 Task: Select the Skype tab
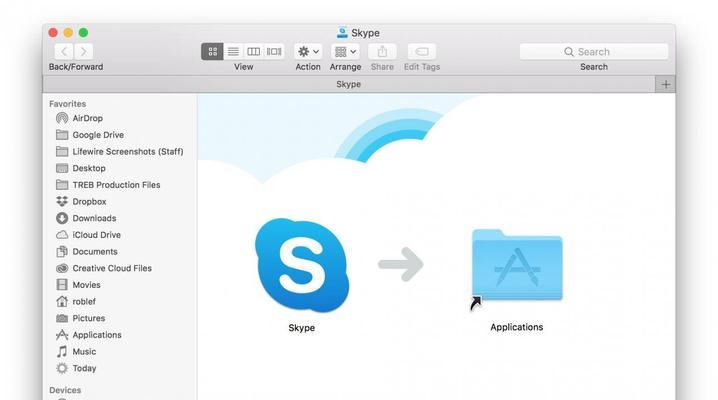point(348,84)
